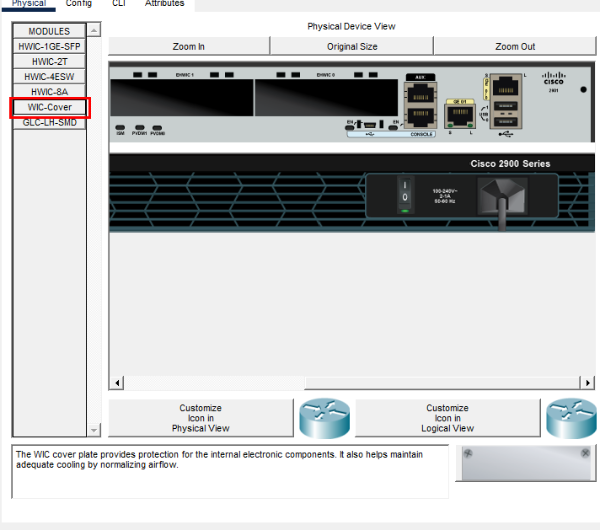
Task: Click the top-right GE 0/0 Ethernet port
Action: (x=506, y=86)
